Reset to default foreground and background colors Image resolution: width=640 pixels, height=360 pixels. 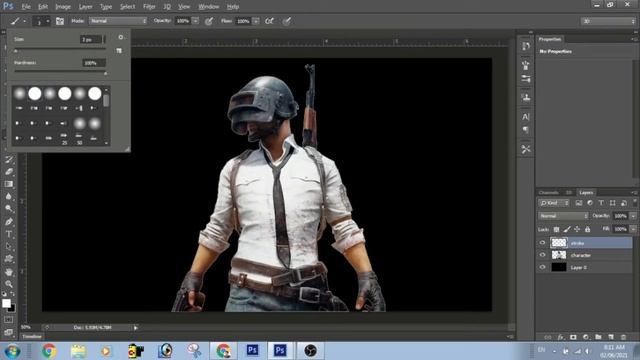tap(4, 293)
